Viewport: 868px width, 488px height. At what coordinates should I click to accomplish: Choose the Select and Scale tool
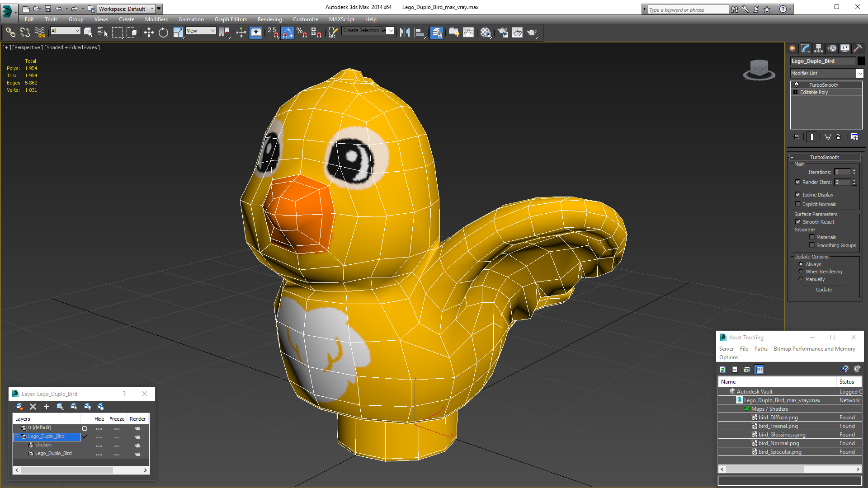click(x=178, y=32)
